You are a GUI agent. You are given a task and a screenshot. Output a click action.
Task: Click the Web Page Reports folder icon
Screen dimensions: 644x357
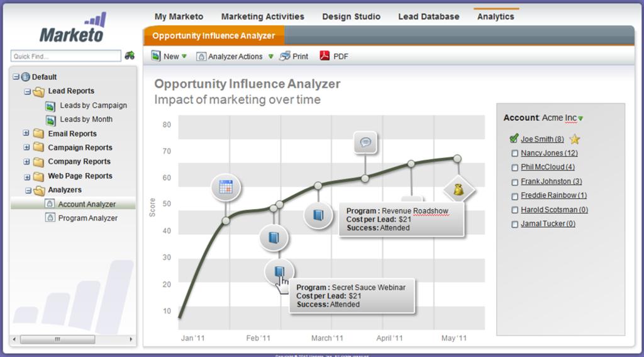point(38,176)
